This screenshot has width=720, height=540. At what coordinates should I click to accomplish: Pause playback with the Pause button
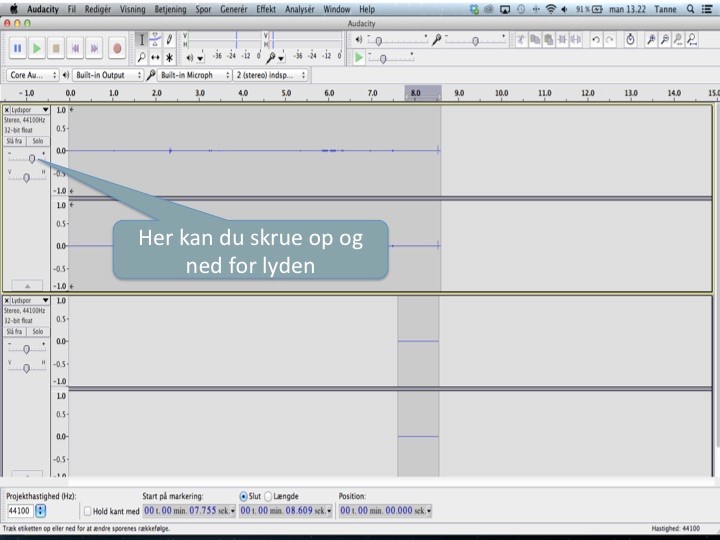point(17,48)
